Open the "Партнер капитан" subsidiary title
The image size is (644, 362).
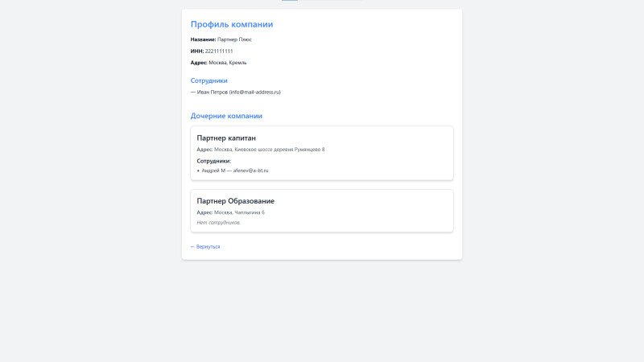[226, 138]
